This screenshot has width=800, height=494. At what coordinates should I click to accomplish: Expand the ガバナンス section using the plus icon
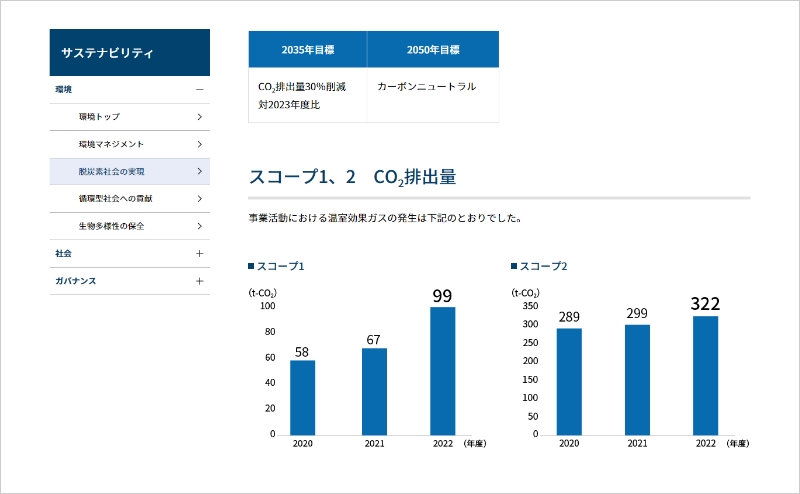199,281
